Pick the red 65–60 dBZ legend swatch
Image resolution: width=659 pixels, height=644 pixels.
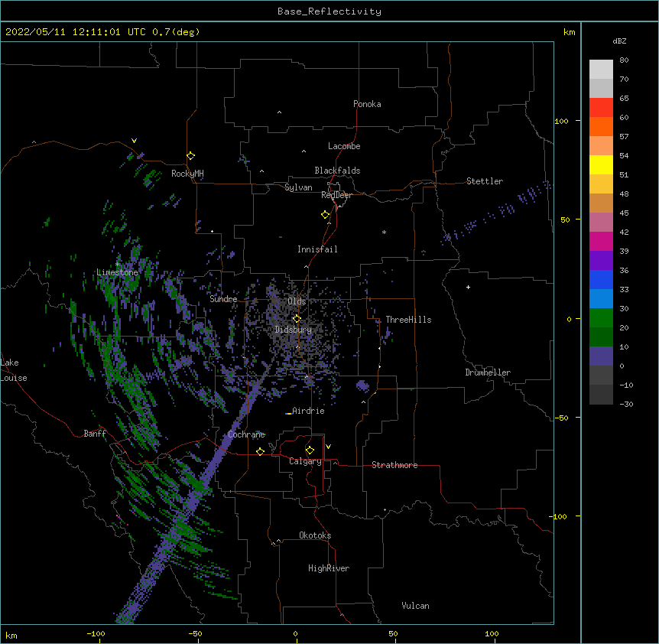[601, 107]
